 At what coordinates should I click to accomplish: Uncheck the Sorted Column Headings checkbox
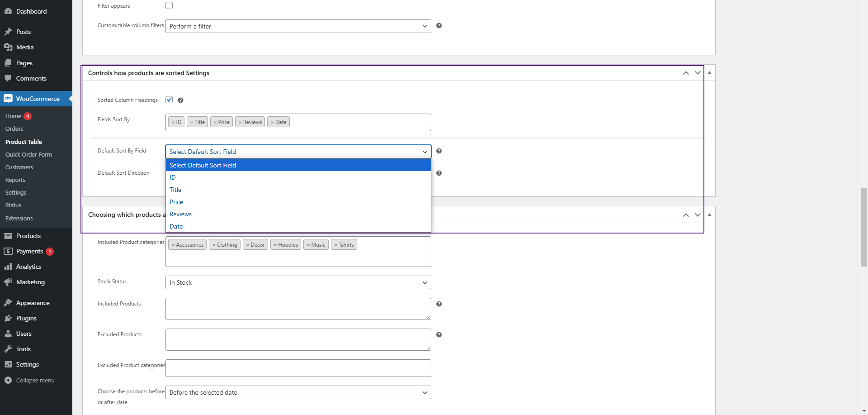coord(169,100)
